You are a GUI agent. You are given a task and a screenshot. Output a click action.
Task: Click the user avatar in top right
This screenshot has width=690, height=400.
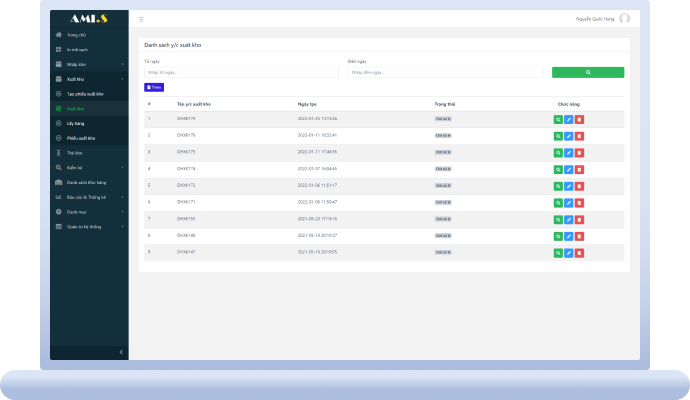click(624, 19)
